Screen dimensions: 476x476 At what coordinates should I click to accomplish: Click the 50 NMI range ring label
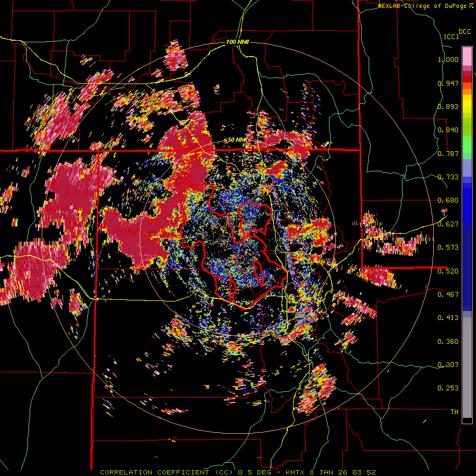(x=237, y=140)
